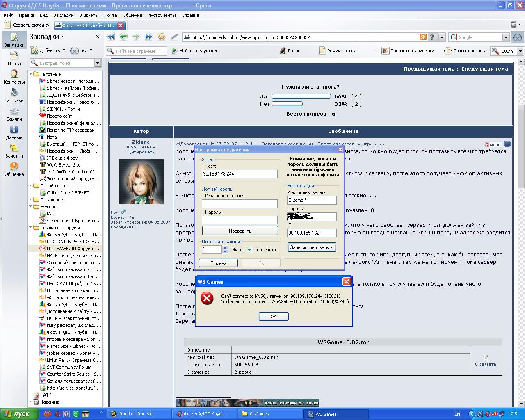The height and width of the screenshot is (420, 525).
Task: Go back with the green left arrow
Action: 123,37
